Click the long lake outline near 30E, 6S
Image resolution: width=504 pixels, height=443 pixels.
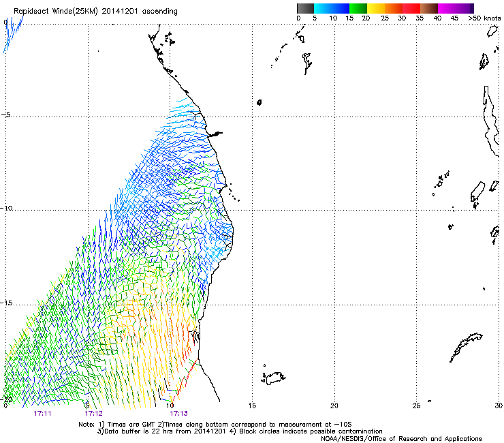coord(491,121)
